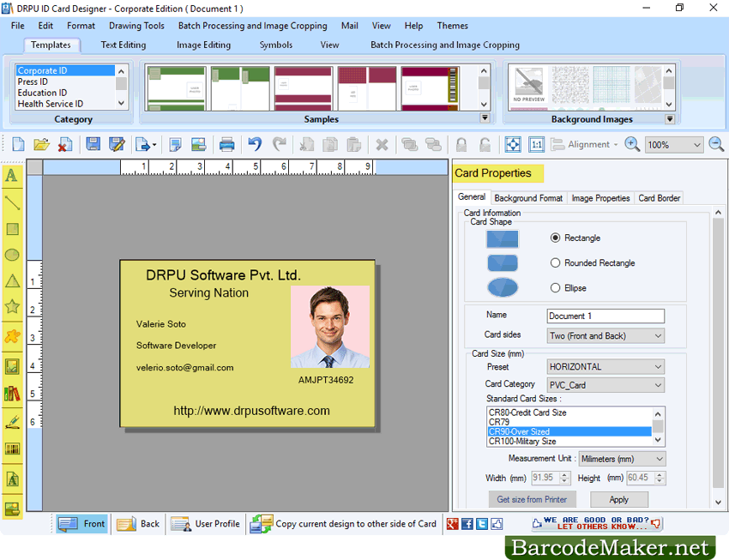The height and width of the screenshot is (560, 729).
Task: Click the Apply button
Action: point(619,500)
